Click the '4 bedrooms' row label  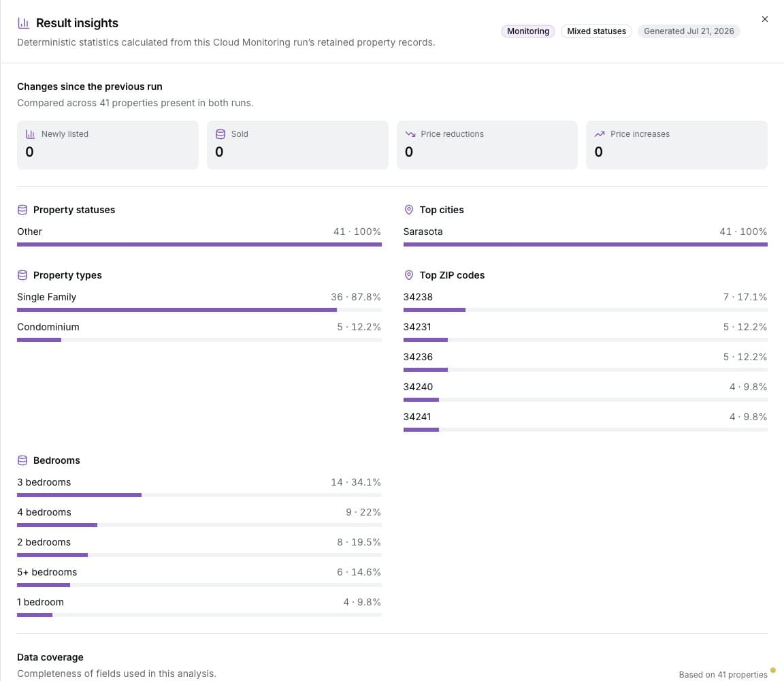click(x=44, y=512)
